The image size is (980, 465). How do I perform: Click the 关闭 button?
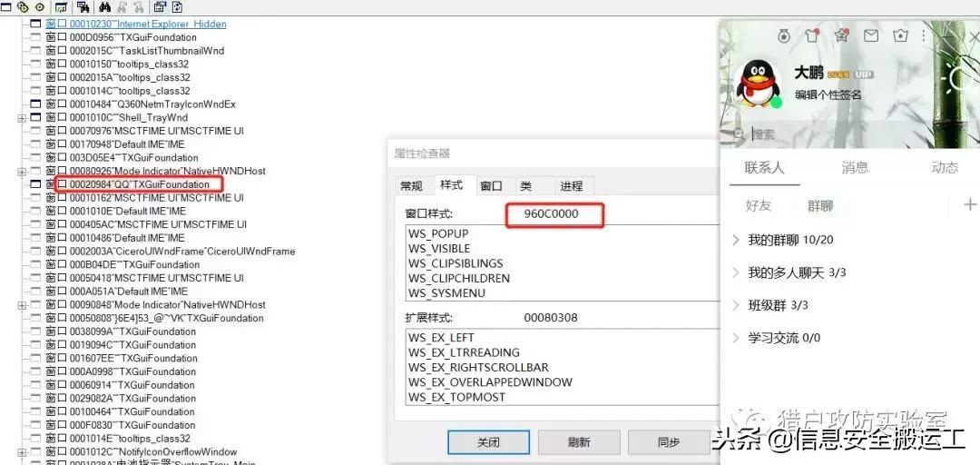point(488,442)
